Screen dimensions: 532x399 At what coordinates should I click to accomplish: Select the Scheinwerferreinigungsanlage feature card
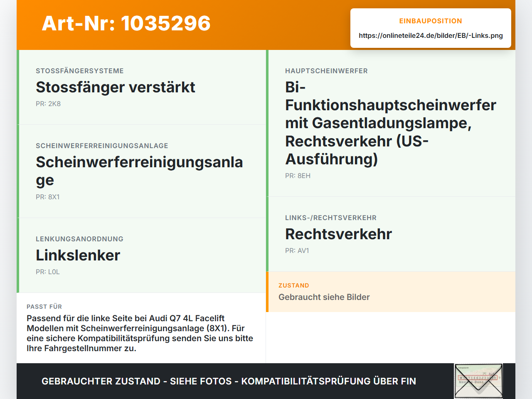[141, 171]
